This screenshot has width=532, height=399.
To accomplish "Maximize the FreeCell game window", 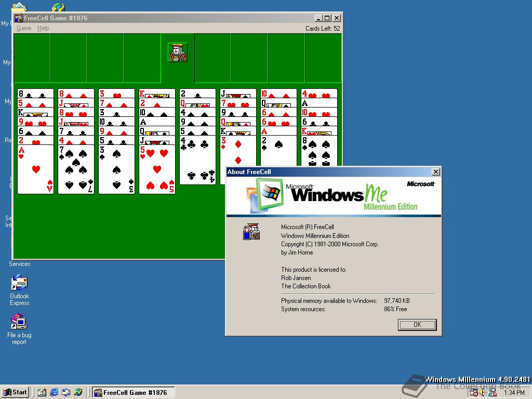I will click(x=327, y=18).
